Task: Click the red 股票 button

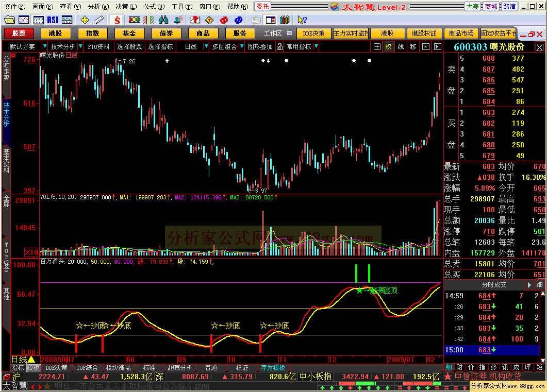Action: click(x=19, y=33)
